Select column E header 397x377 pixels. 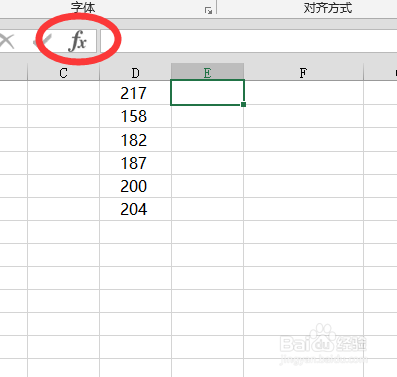click(207, 72)
